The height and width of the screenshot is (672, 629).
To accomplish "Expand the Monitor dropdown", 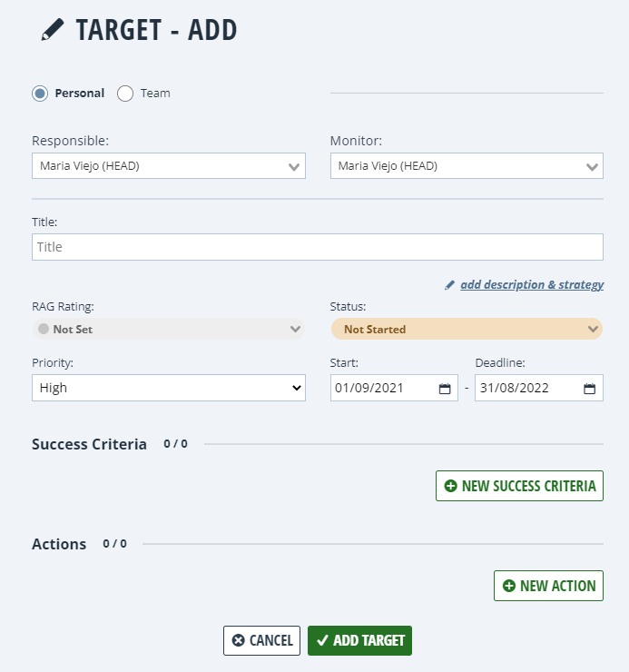I will coord(467,166).
